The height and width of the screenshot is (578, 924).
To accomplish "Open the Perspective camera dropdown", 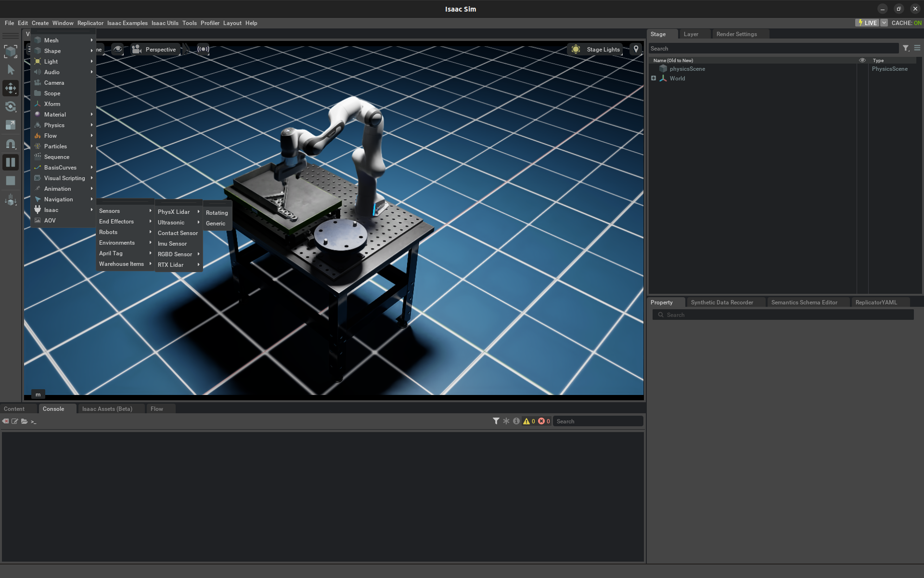I will [155, 49].
